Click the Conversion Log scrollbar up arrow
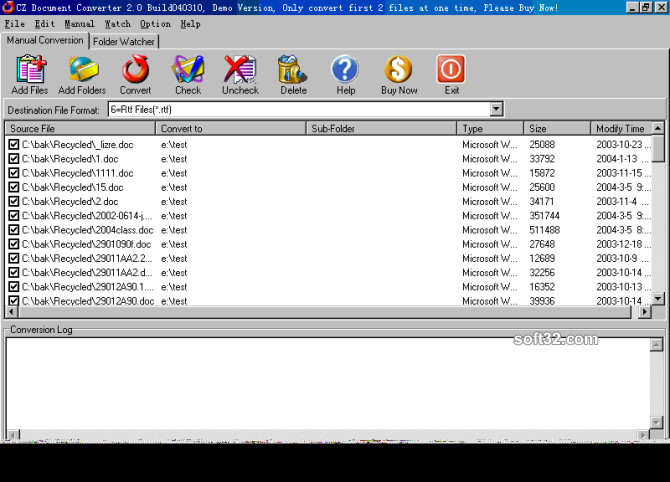Viewport: 670px width, 482px height. point(656,345)
